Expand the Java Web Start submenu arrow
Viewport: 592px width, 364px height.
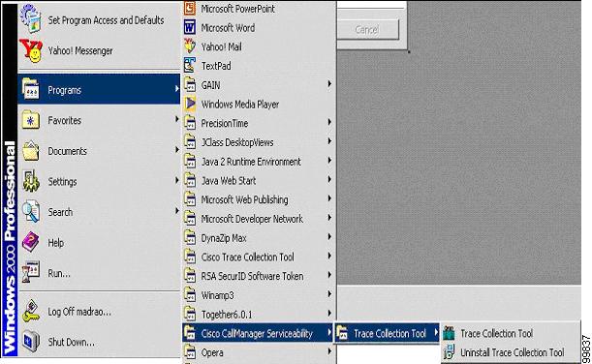[329, 179]
